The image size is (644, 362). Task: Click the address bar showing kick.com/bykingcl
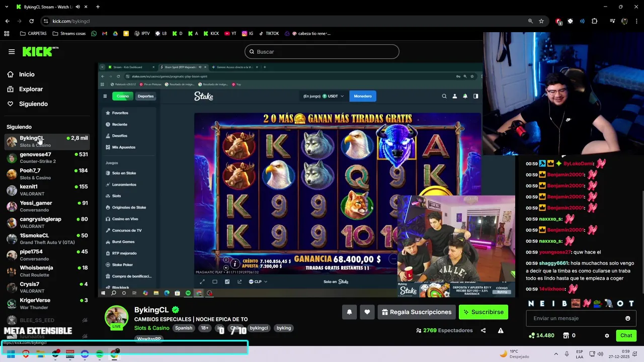point(71,21)
